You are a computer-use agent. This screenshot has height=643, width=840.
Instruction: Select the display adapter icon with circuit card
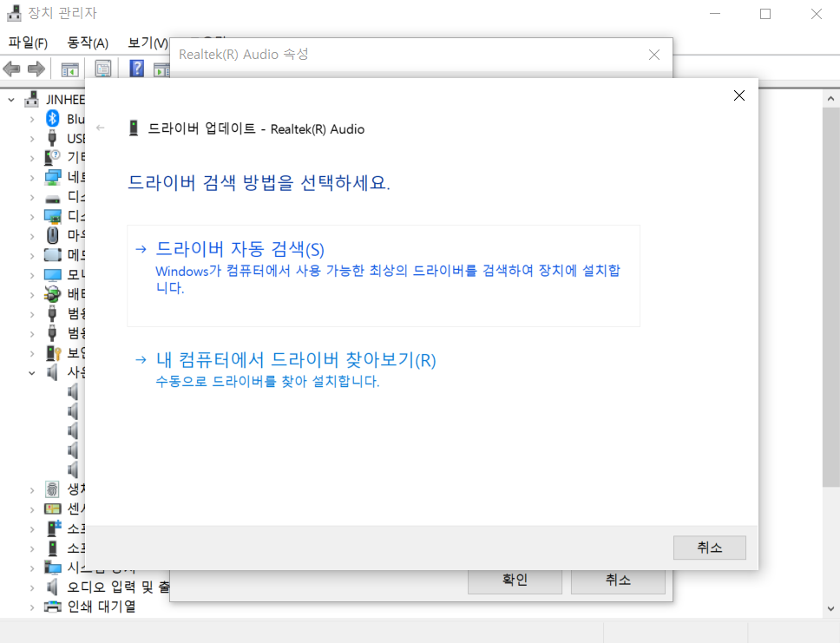[52, 216]
